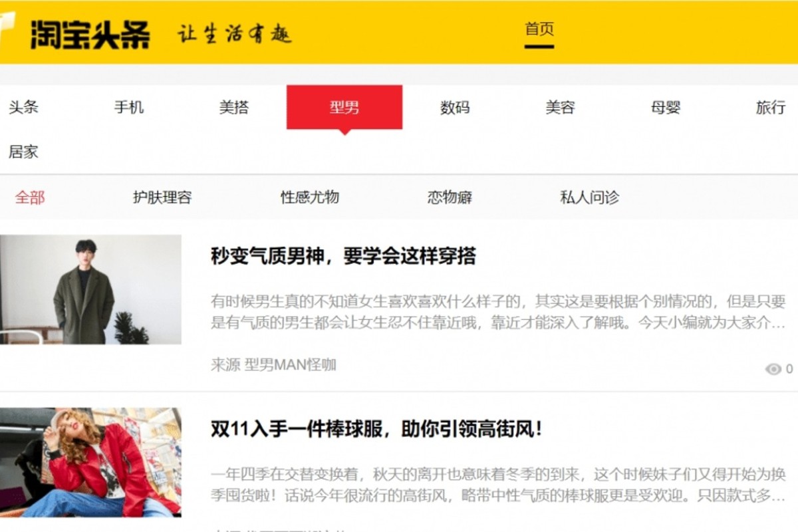This screenshot has width=798, height=532.
Task: Select the highlighted 型男 tab
Action: click(344, 107)
